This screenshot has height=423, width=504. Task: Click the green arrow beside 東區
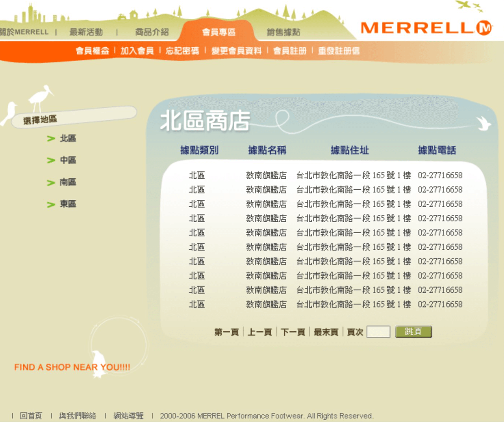tap(51, 205)
